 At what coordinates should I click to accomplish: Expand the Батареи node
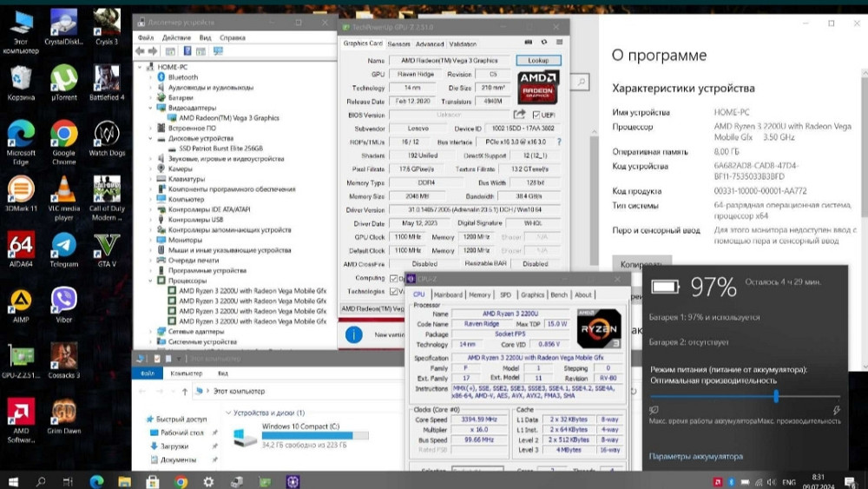click(150, 97)
